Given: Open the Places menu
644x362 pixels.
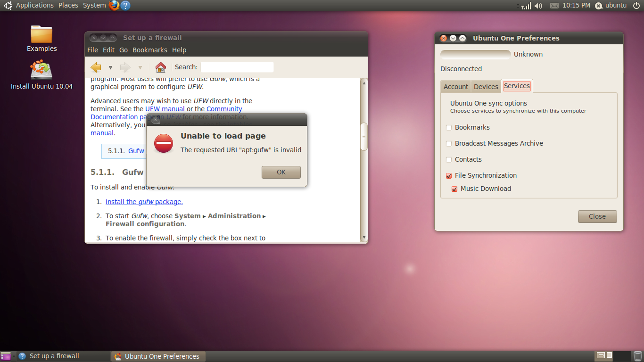Looking at the screenshot, I should pyautogui.click(x=68, y=5).
